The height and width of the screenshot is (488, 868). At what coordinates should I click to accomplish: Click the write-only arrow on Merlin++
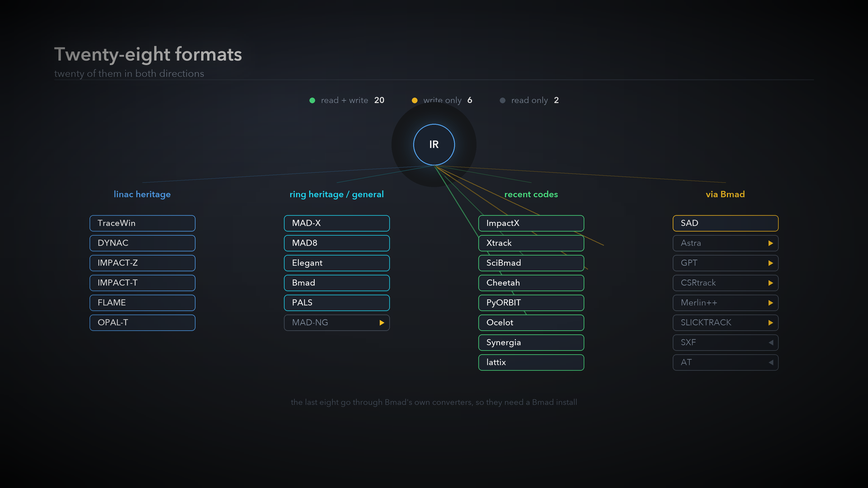coord(770,303)
